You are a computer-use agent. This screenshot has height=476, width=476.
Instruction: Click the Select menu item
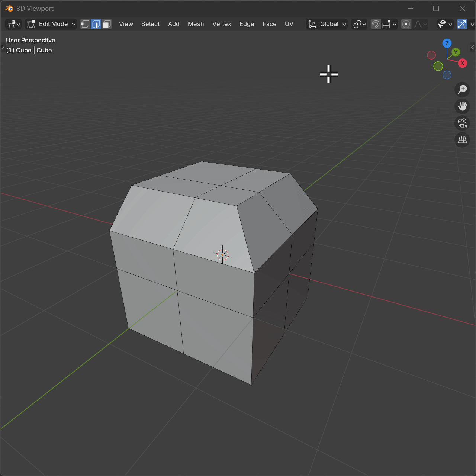[x=150, y=24]
